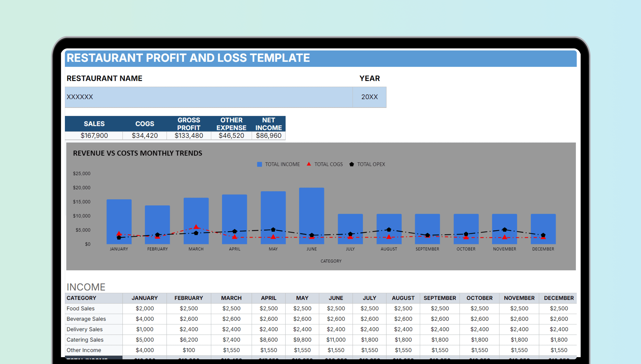Select the year cell showing 20XX

(370, 97)
